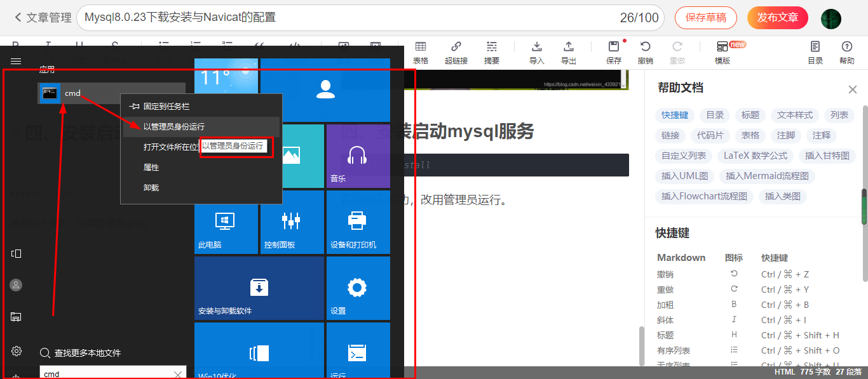Insert a hyperlink with 超链接 toolbar icon
Screen dimensions: 868x379
click(456, 53)
